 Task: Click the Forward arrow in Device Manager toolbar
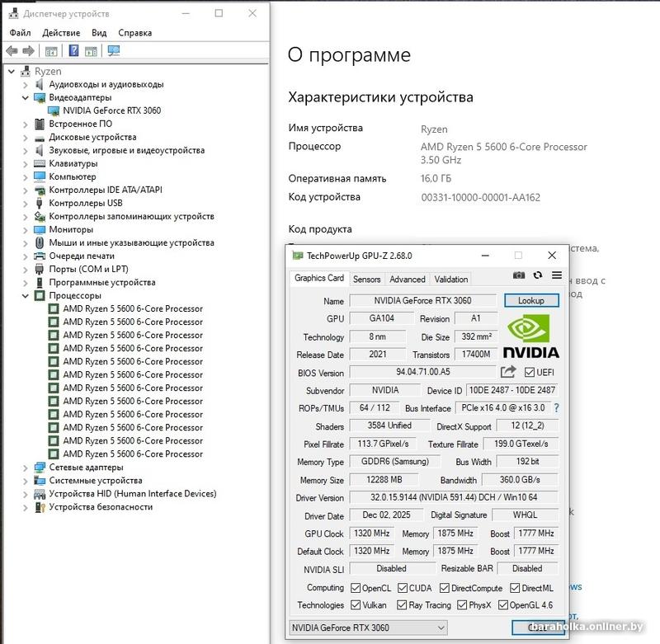28,51
